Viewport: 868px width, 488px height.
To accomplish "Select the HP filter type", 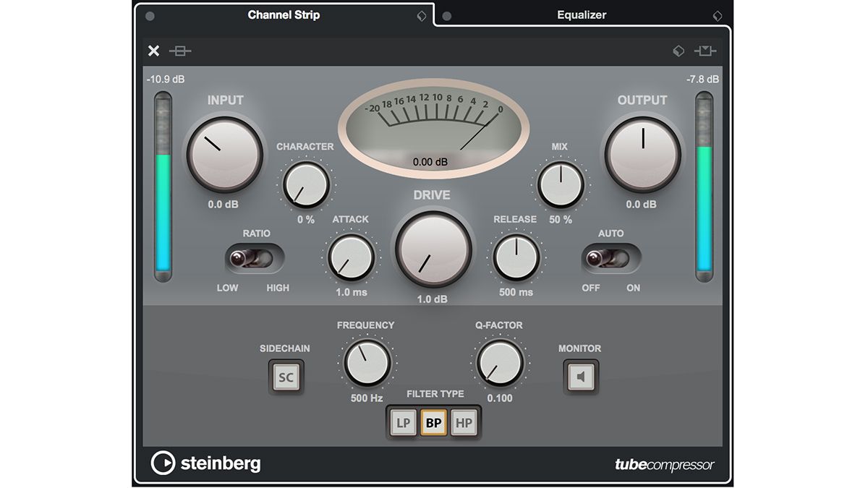I will (x=463, y=423).
